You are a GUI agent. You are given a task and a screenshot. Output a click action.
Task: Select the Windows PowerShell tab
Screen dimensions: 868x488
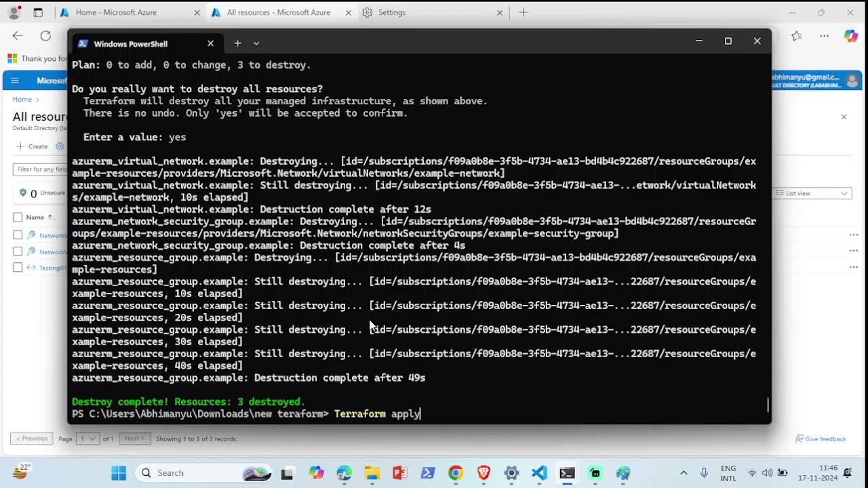click(146, 43)
